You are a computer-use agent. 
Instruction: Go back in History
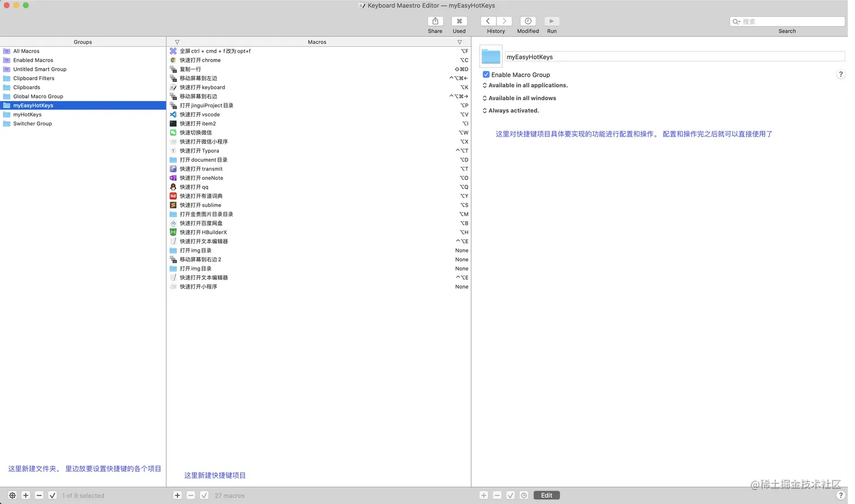488,21
